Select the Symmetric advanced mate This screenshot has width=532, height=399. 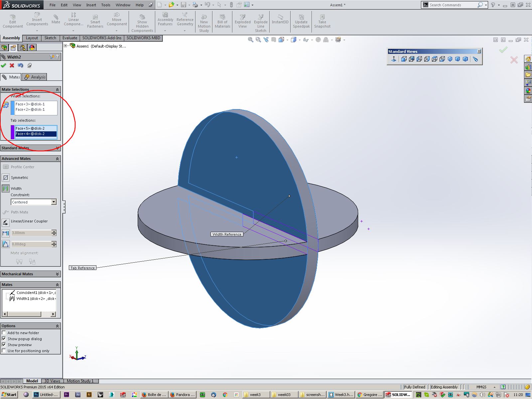coord(6,178)
